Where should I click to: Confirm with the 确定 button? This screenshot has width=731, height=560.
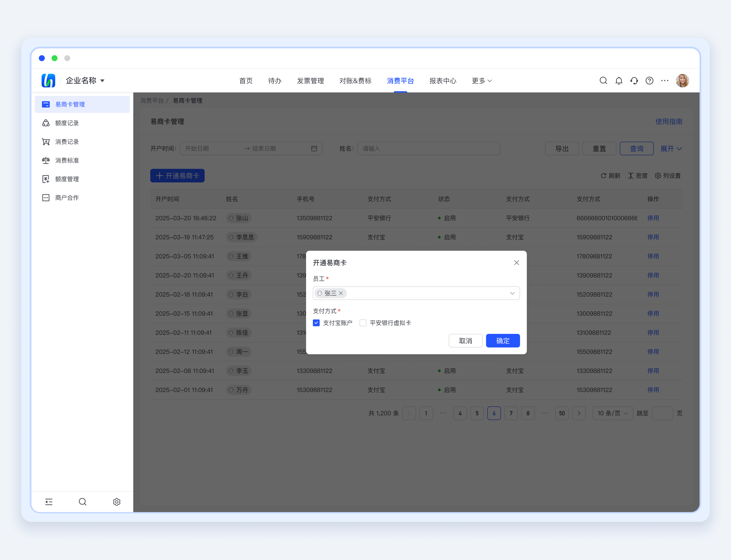point(503,341)
